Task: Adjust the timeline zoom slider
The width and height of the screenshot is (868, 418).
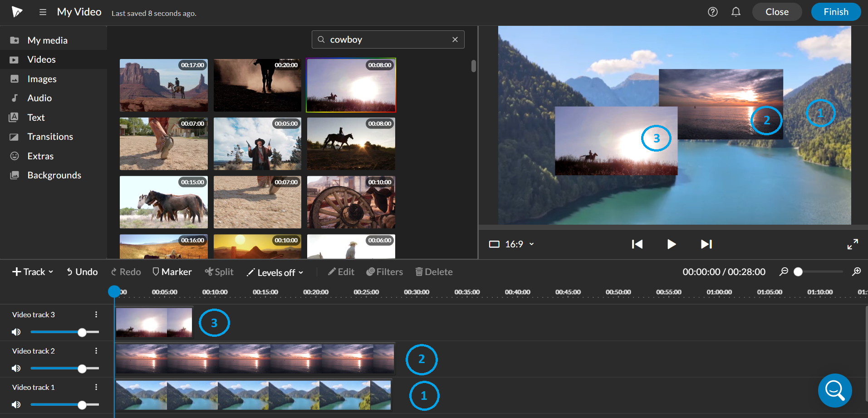Action: (798, 271)
